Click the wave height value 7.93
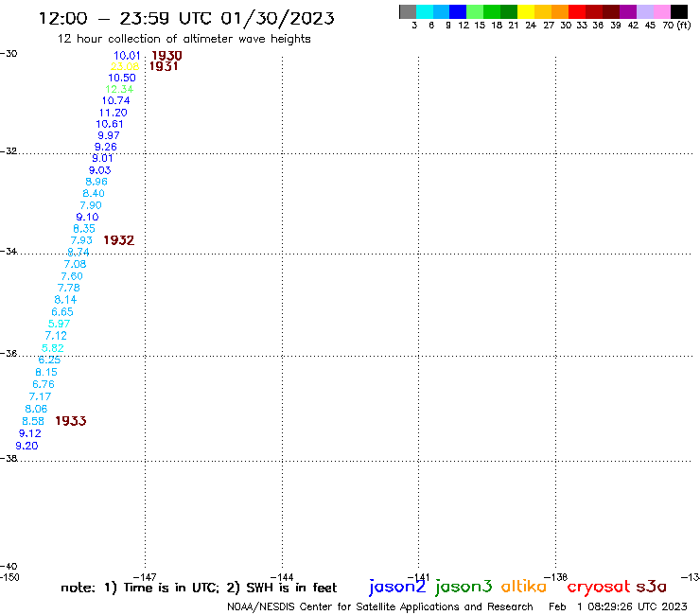Viewport: 700px width, 615px height. coord(81,240)
